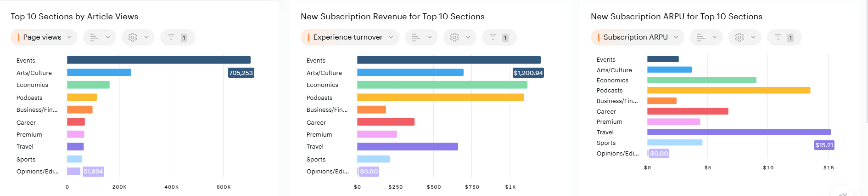
Task: Open filter icon in Article Views panel
Action: click(x=171, y=37)
